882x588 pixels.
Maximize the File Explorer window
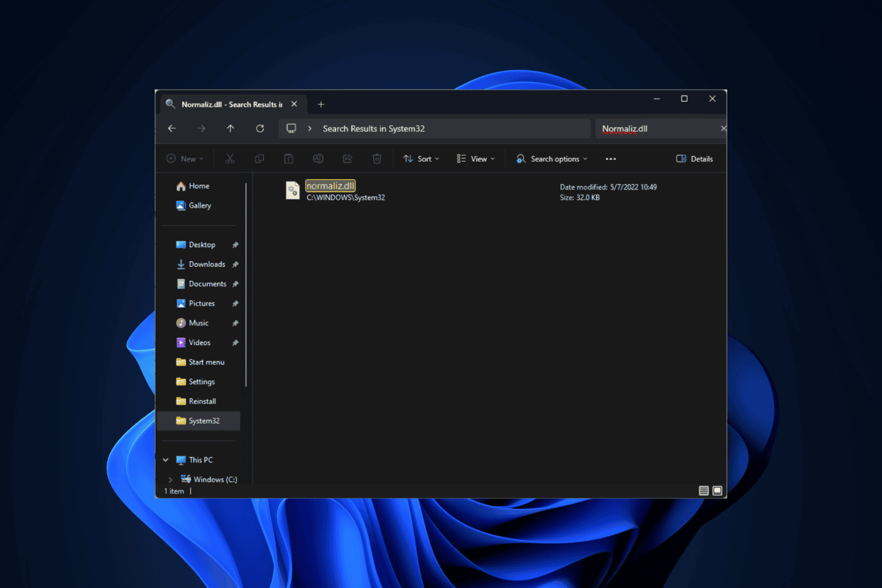pos(684,99)
